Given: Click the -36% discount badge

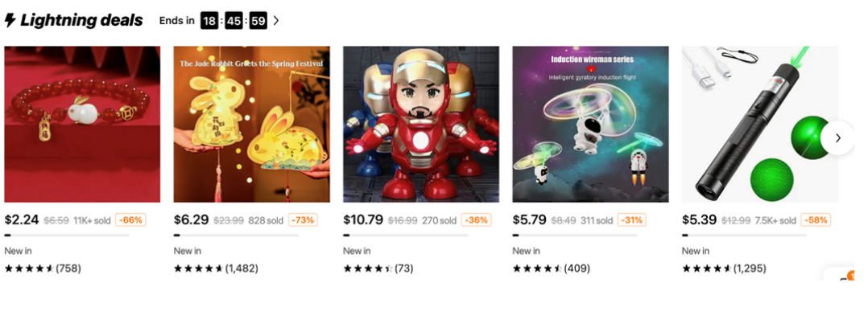Looking at the screenshot, I should click(x=476, y=220).
